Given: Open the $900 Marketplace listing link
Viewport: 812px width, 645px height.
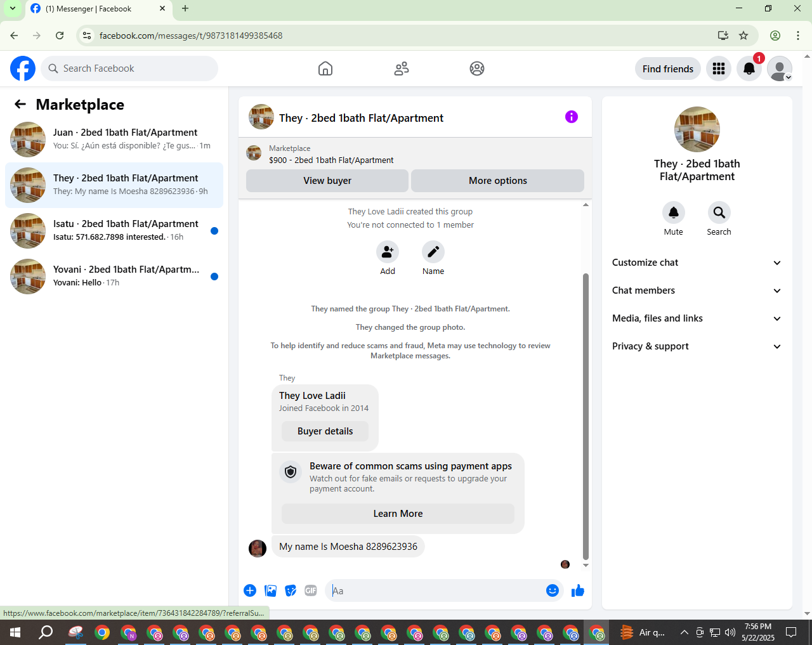Looking at the screenshot, I should click(x=331, y=160).
